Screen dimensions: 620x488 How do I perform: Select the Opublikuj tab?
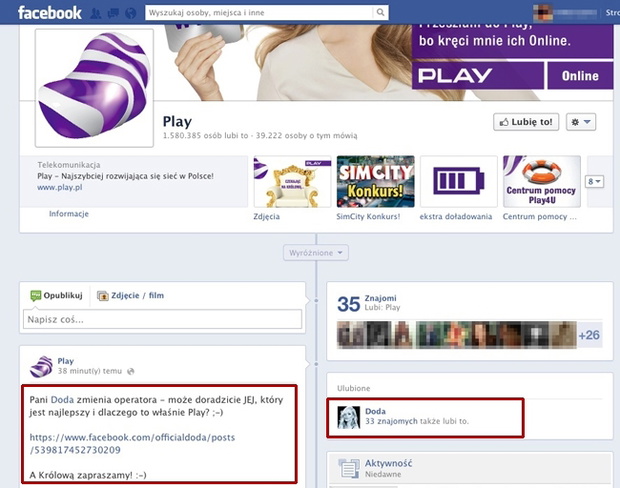point(57,295)
